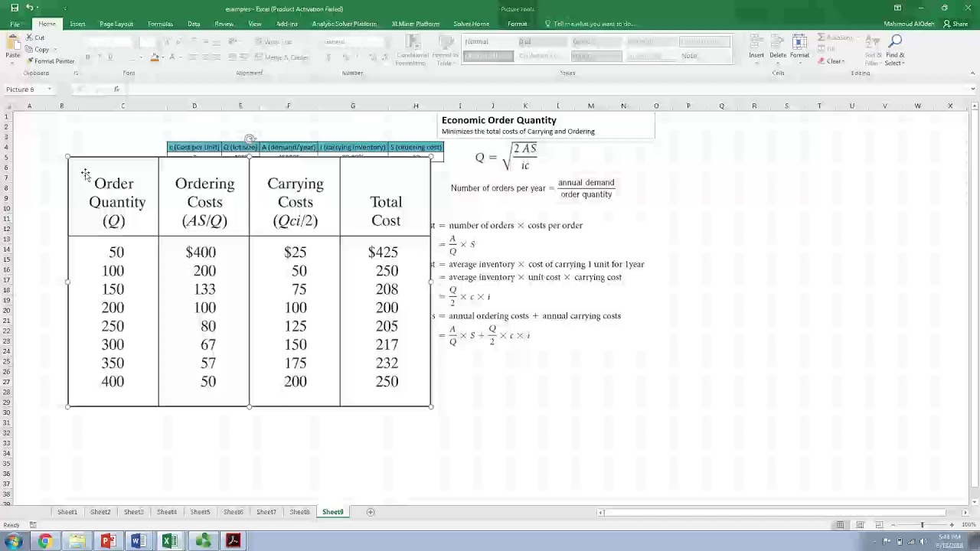
Task: Click the Windows Start button
Action: point(14,542)
